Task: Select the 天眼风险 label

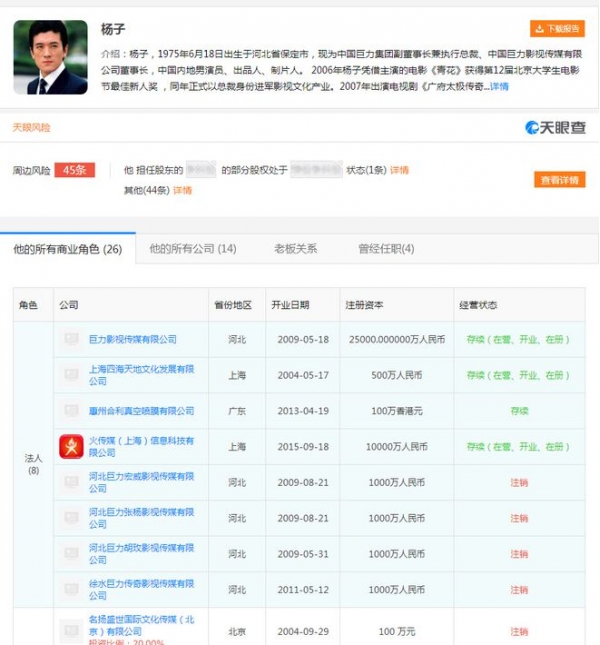Action: [x=32, y=128]
